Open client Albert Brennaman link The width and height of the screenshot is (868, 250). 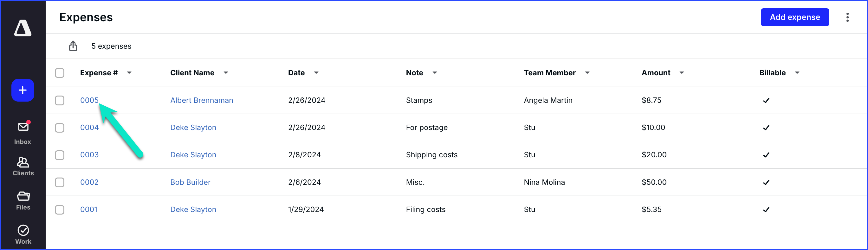202,100
